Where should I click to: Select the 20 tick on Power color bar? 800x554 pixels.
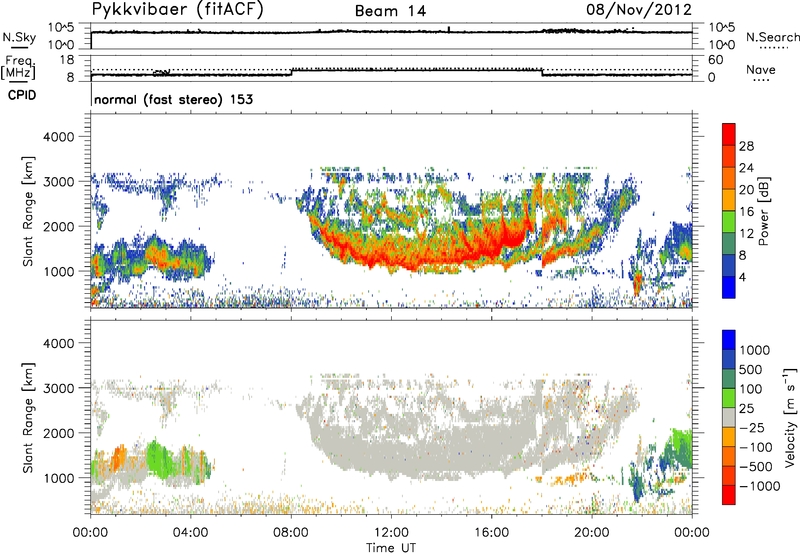click(x=746, y=190)
